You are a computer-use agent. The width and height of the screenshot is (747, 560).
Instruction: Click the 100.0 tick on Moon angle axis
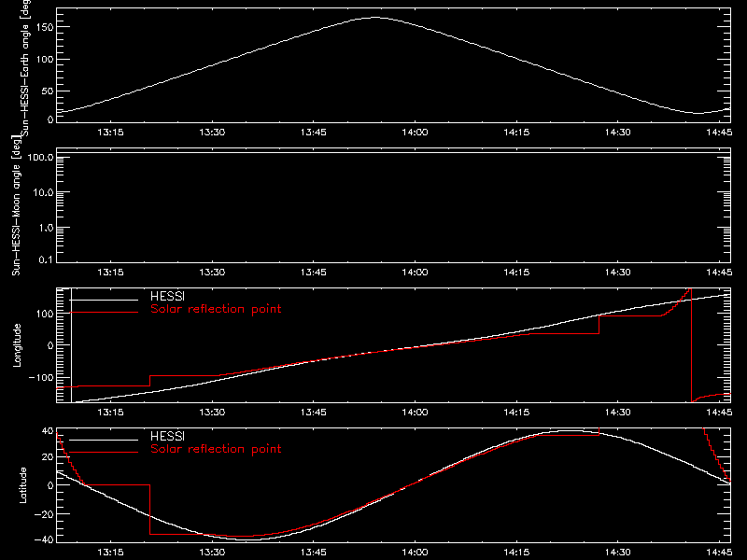tap(40, 157)
